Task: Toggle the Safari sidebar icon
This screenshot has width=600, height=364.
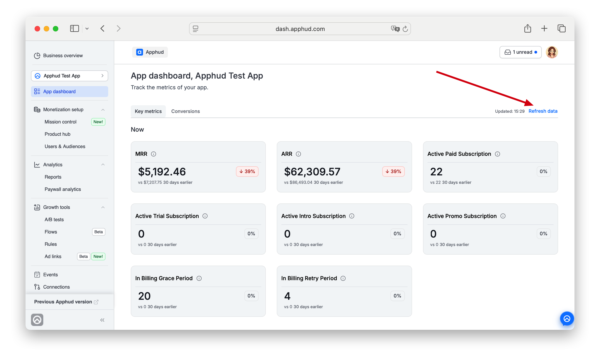Action: pos(74,28)
